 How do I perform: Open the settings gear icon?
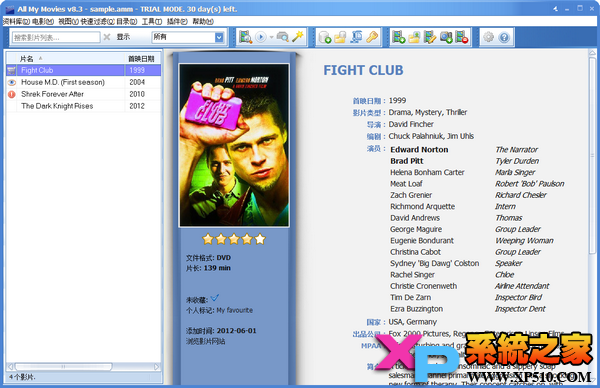488,37
